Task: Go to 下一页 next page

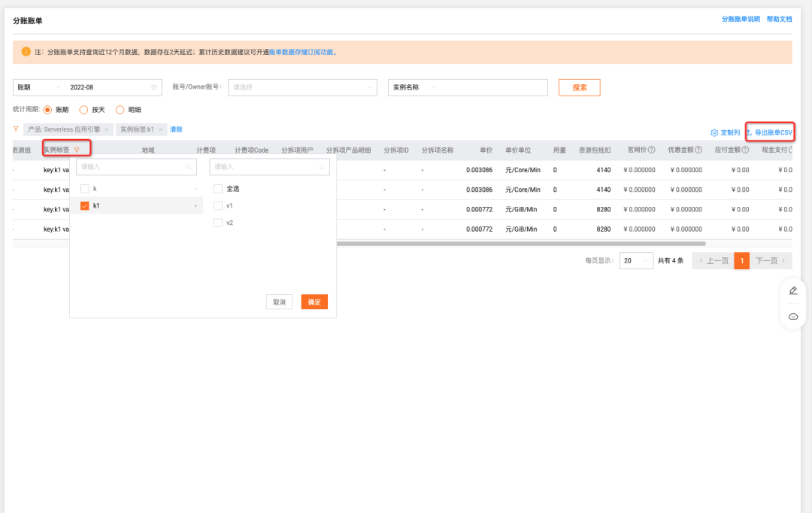Action: coord(771,261)
